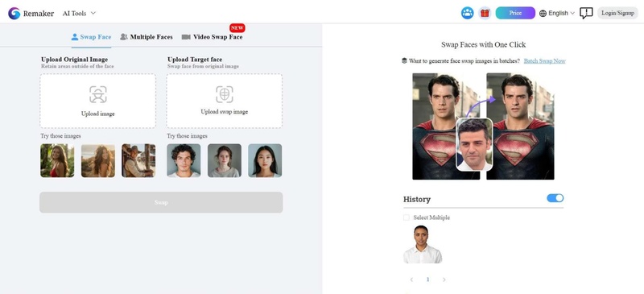
Task: Select the cowboy hat man sample image
Action: (138, 160)
